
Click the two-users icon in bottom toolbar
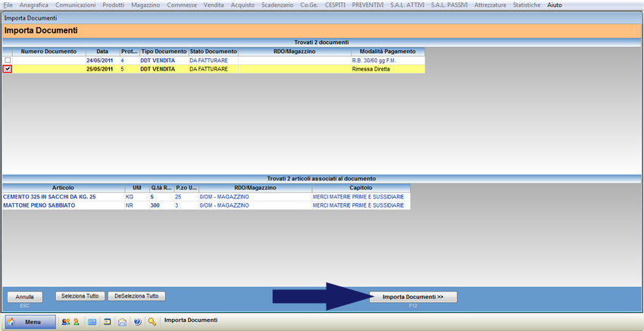[65, 322]
